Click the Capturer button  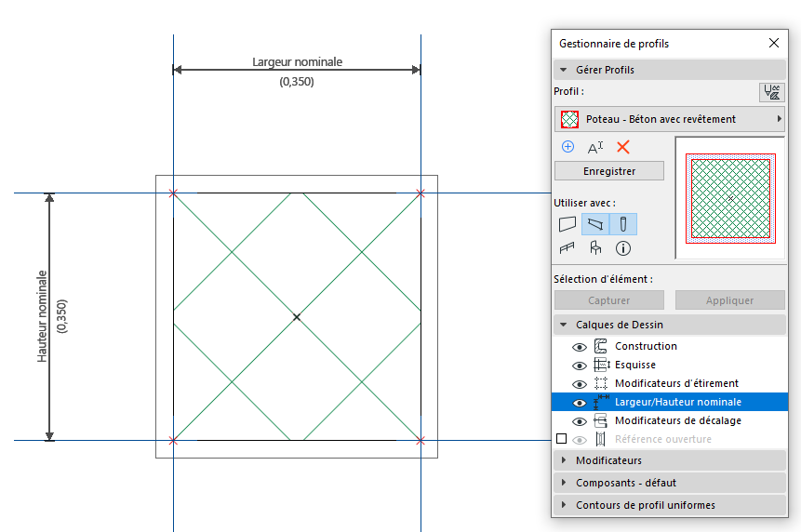tap(609, 300)
